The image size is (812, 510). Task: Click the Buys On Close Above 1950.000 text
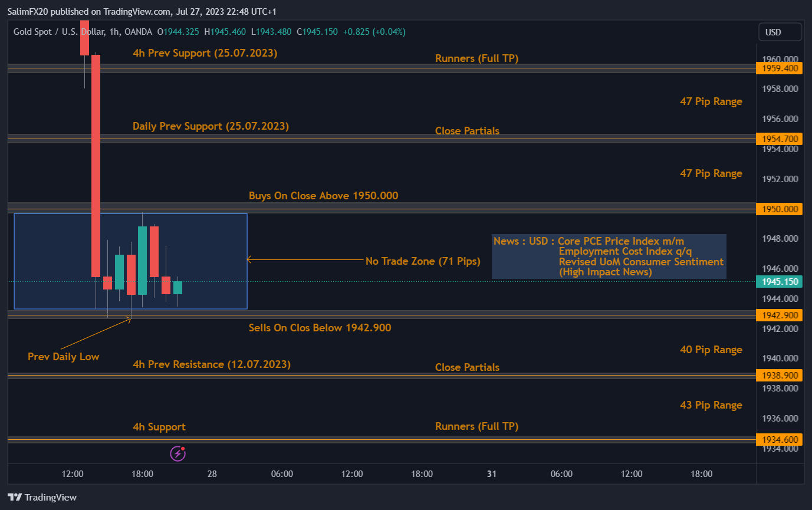pyautogui.click(x=323, y=195)
